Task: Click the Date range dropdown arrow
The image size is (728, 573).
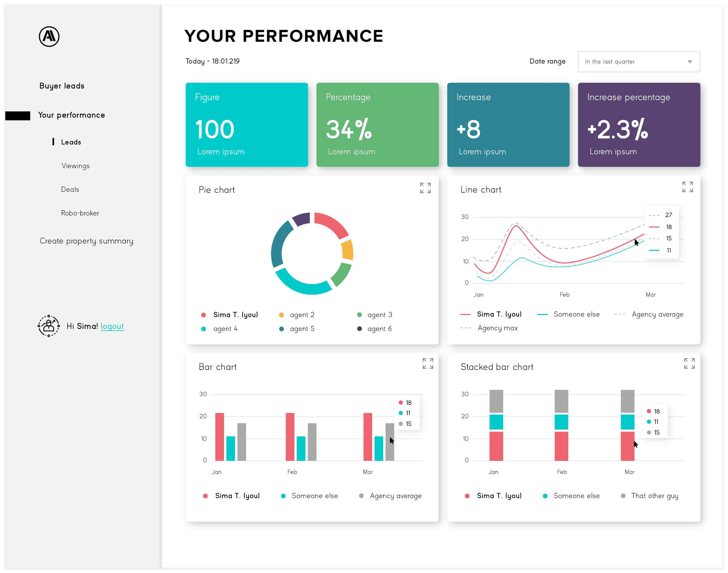Action: coord(690,62)
